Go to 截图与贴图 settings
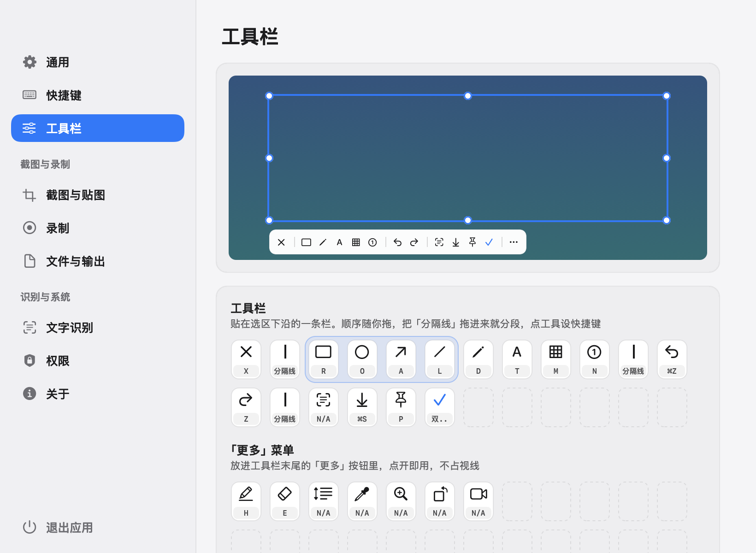The height and width of the screenshot is (553, 756). (98, 195)
